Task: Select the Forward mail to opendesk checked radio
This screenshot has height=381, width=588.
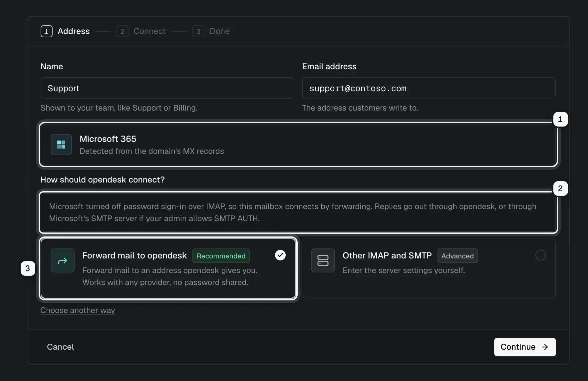Action: click(x=280, y=255)
